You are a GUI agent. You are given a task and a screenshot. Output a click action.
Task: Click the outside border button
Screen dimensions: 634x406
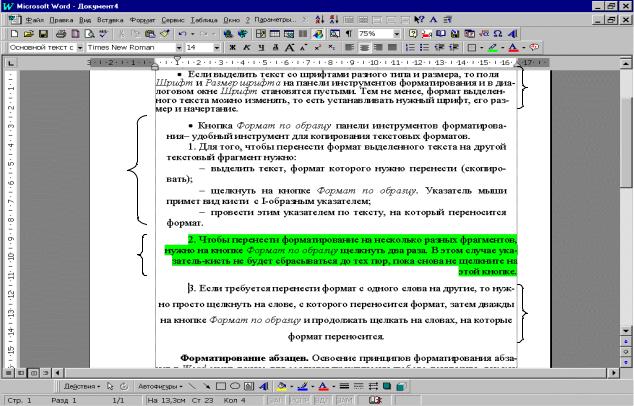click(x=471, y=48)
